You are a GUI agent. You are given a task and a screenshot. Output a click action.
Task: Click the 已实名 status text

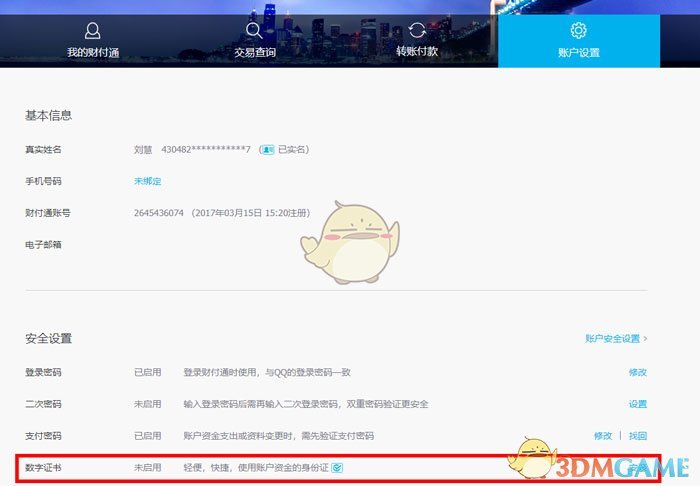click(292, 150)
